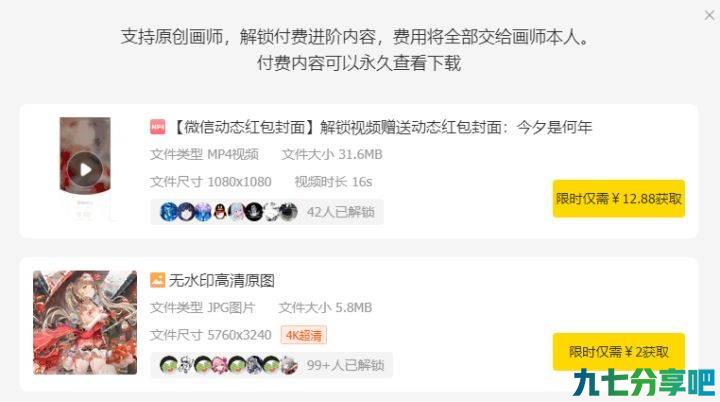Click the 九七分享吧 watermark logo

(644, 383)
